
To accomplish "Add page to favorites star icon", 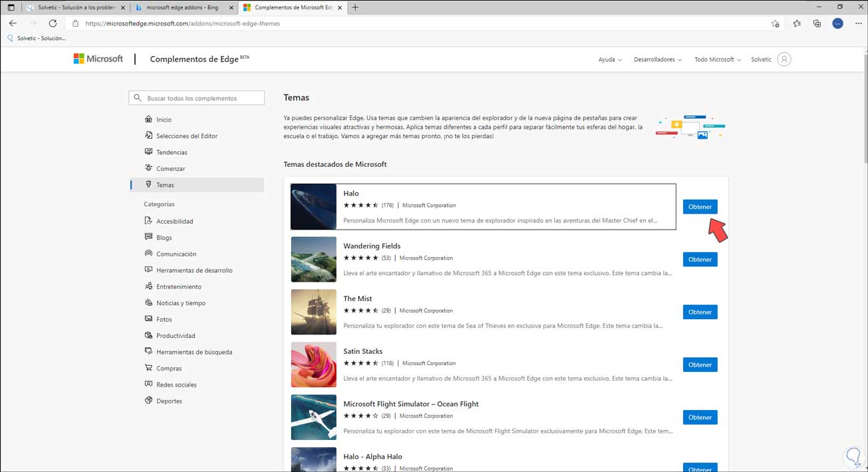I will click(775, 23).
